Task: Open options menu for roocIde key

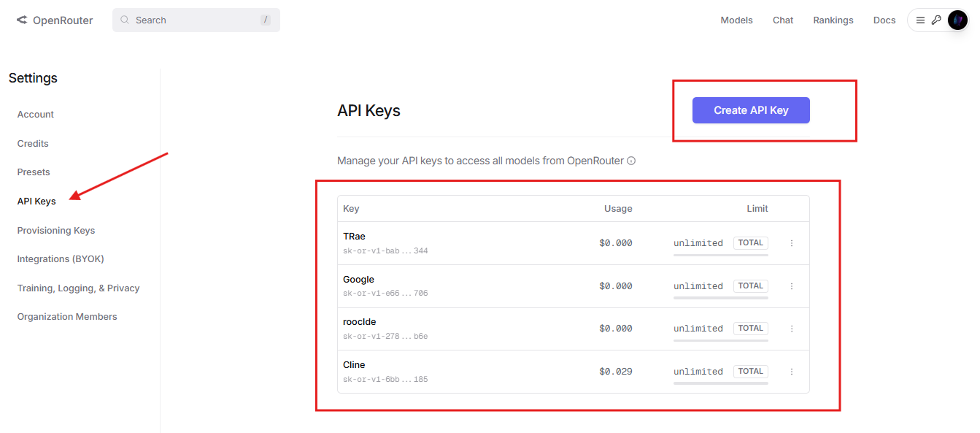Action: 792,329
